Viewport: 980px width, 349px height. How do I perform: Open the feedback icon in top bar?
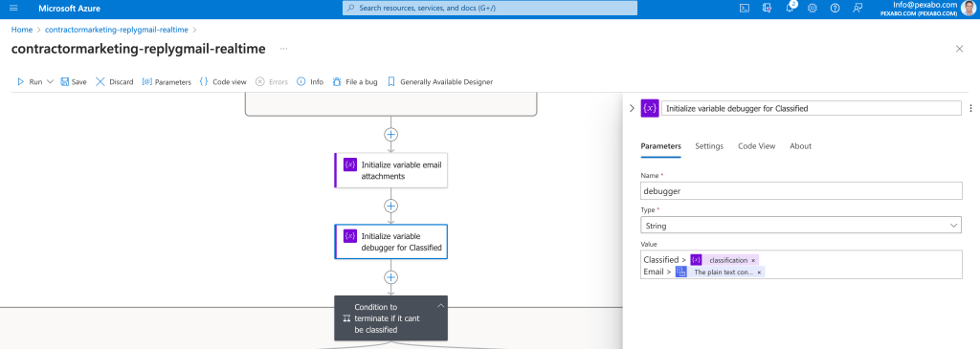(857, 9)
